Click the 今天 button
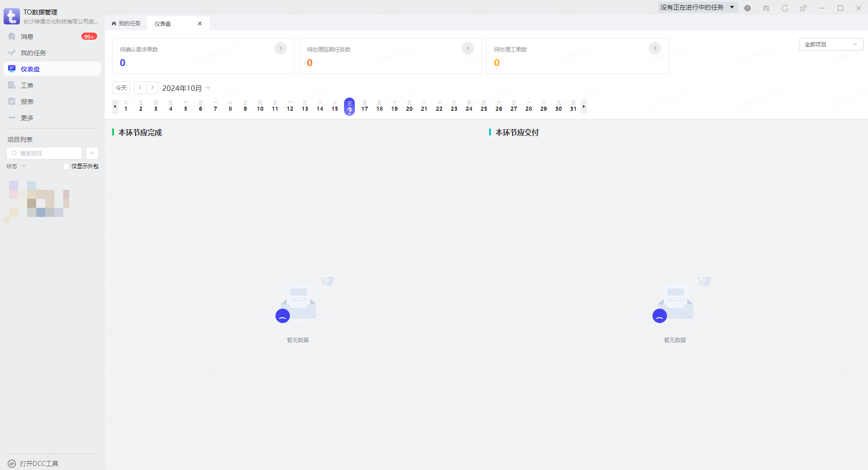The width and height of the screenshot is (868, 470). click(121, 88)
